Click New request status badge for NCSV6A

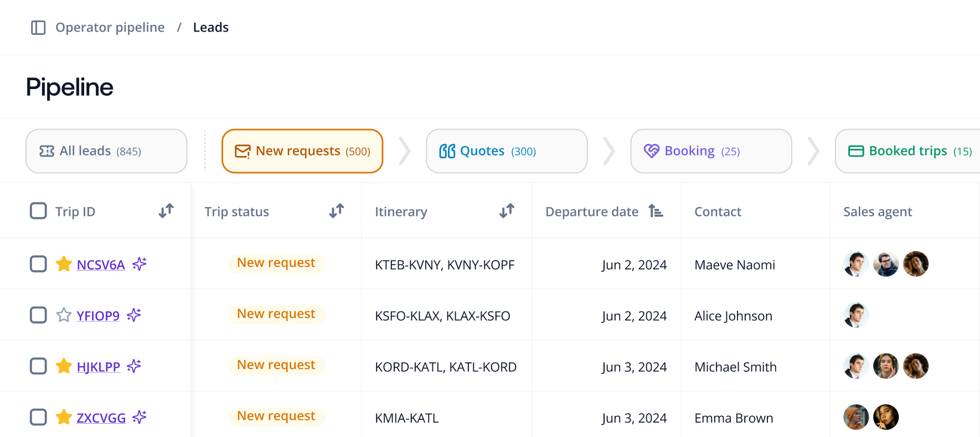click(276, 263)
